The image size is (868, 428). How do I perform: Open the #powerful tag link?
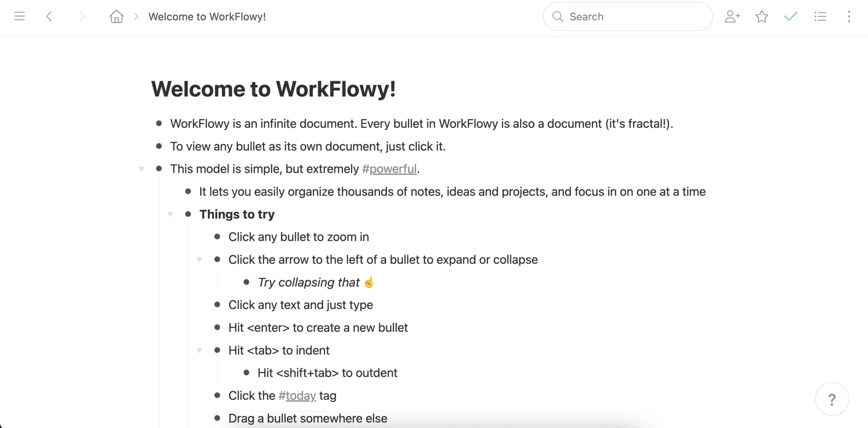click(x=389, y=169)
